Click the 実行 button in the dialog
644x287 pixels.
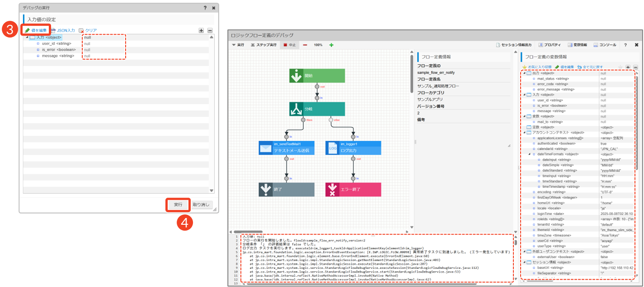tap(178, 205)
